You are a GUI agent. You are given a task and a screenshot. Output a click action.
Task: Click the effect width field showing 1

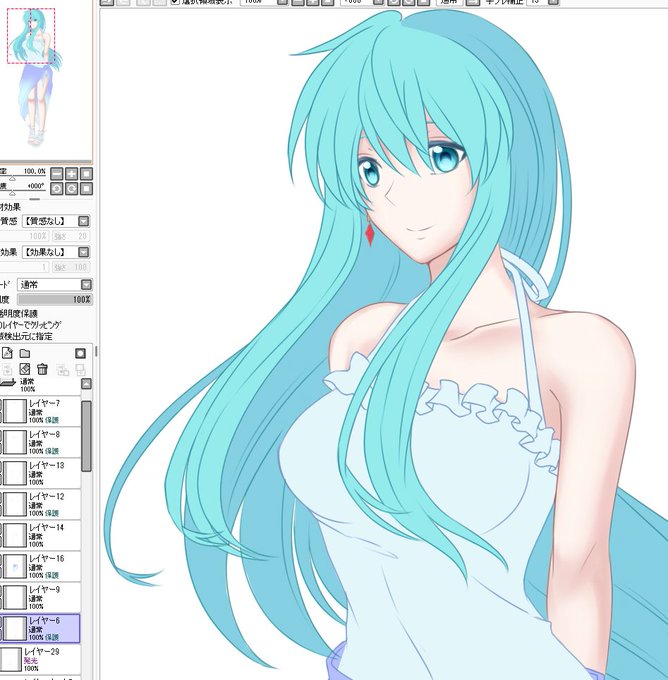24,267
